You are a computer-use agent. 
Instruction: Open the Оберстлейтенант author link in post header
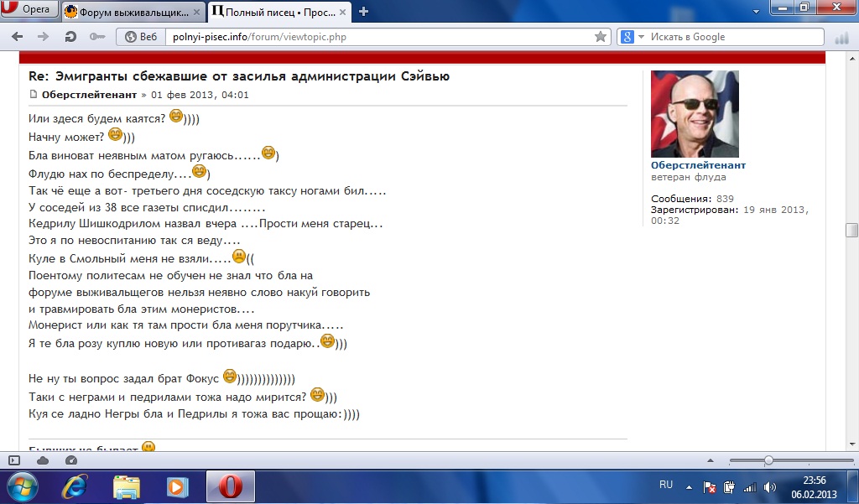point(89,95)
